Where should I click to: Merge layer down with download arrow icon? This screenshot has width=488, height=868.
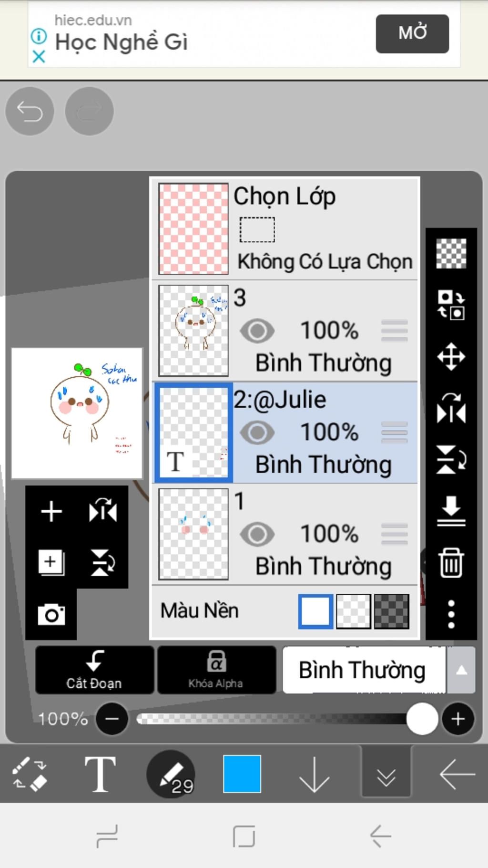451,511
